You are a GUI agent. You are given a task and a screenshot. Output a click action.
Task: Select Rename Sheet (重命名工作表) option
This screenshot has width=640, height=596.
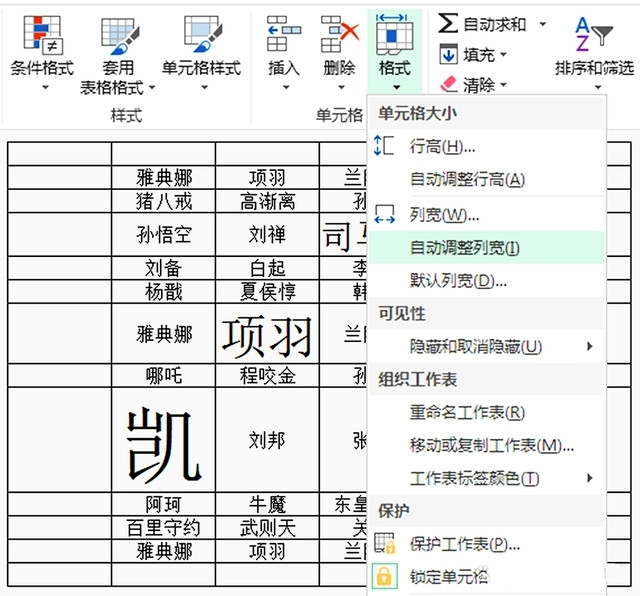[467, 412]
